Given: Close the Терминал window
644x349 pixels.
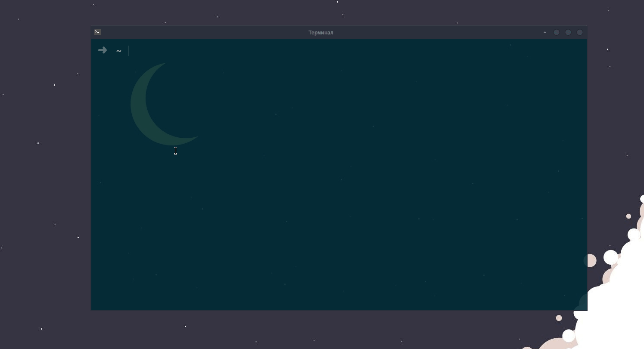Looking at the screenshot, I should pyautogui.click(x=580, y=32).
